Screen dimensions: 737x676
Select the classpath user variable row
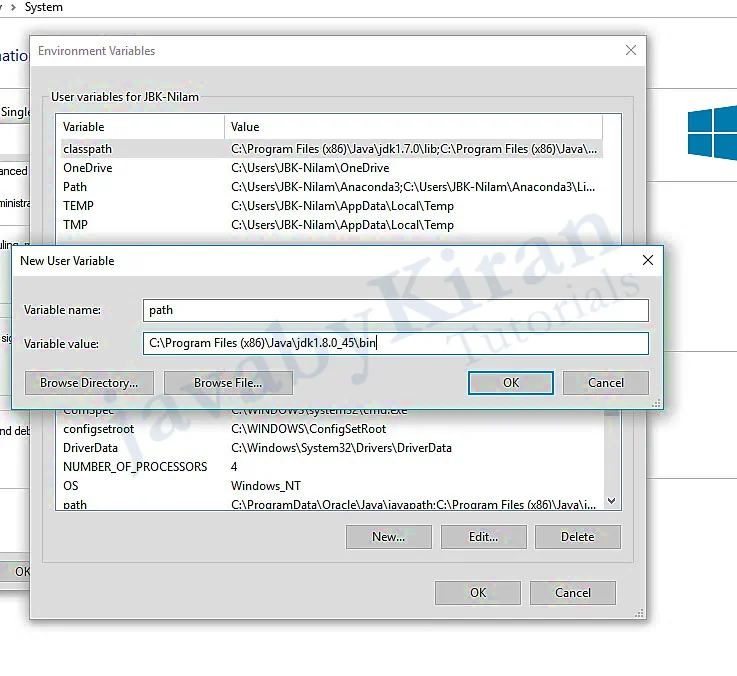(331, 149)
